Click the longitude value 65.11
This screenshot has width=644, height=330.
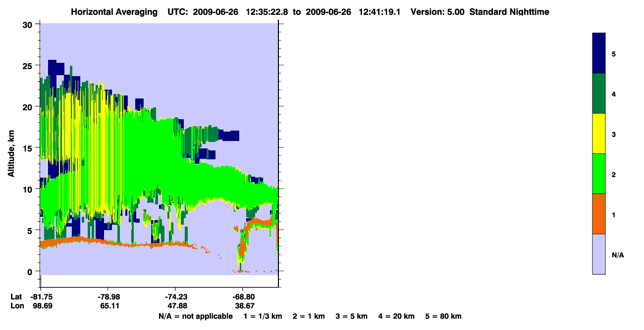coord(109,306)
